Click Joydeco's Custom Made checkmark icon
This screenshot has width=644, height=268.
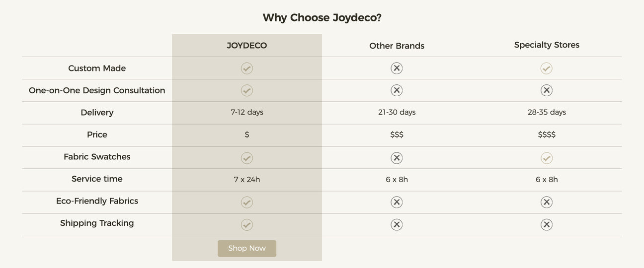[247, 68]
